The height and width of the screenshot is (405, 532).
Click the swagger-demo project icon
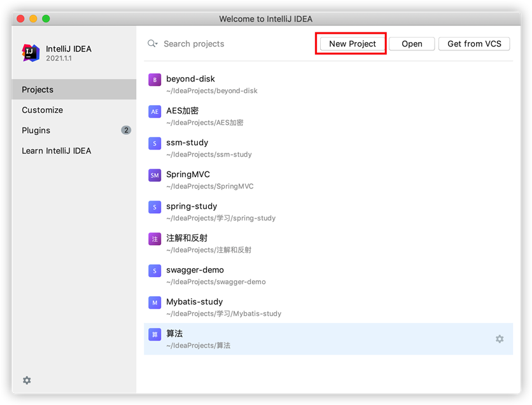coord(155,271)
